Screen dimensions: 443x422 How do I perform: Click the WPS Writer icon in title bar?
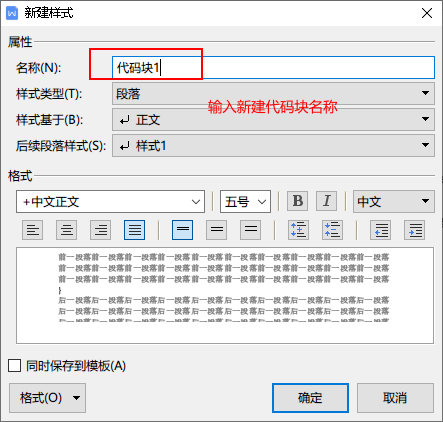[x=12, y=13]
